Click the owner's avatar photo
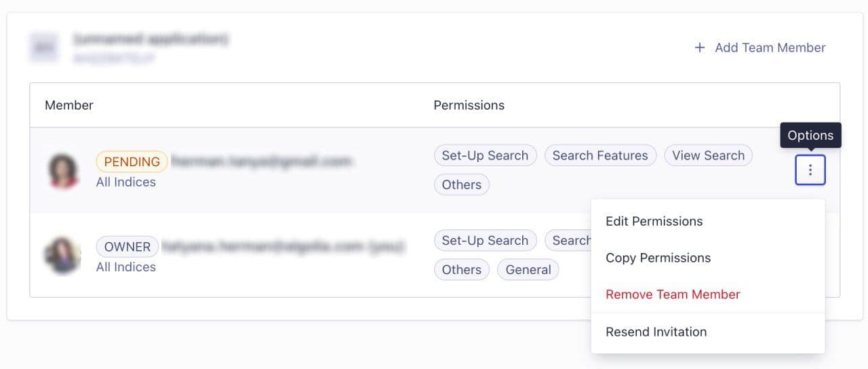This screenshot has width=868, height=369. (62, 255)
